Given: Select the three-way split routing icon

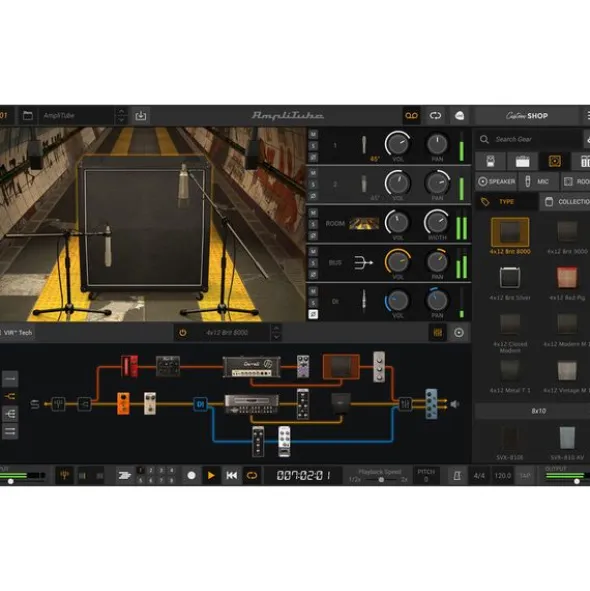Looking at the screenshot, I should pyautogui.click(x=10, y=414).
